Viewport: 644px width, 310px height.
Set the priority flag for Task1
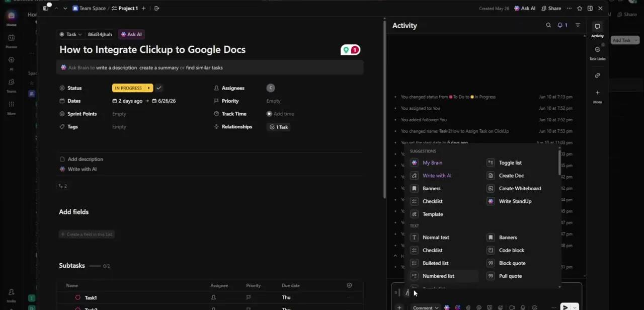249,297
